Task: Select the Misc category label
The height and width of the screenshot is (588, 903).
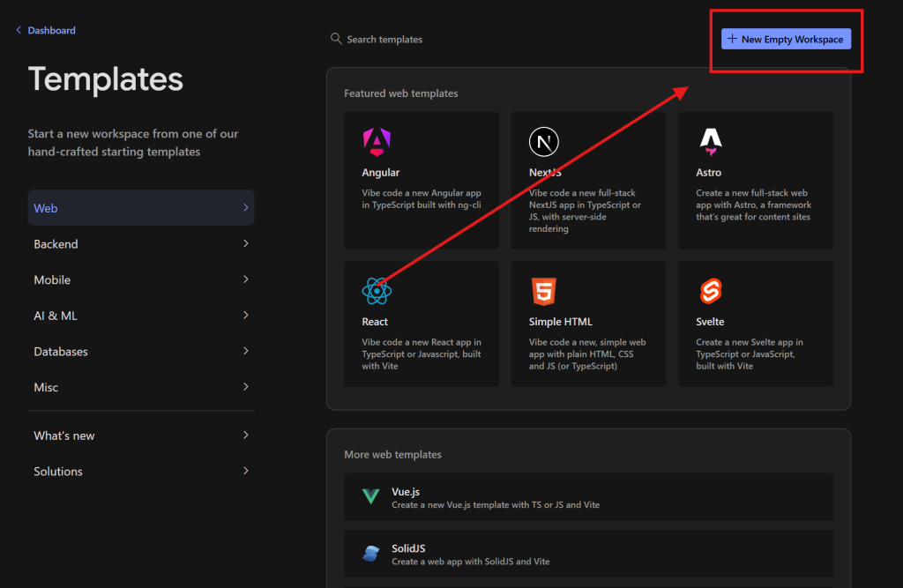Action: pos(46,387)
